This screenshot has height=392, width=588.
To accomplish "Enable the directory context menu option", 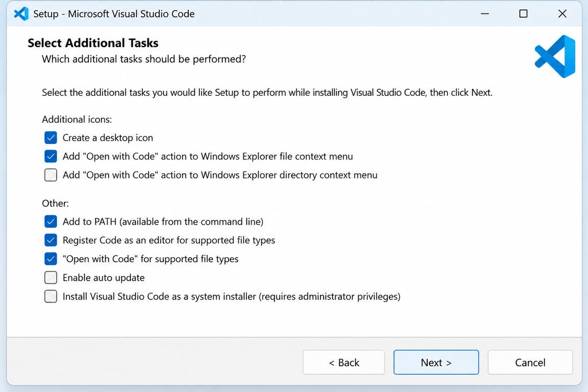I will pyautogui.click(x=51, y=175).
